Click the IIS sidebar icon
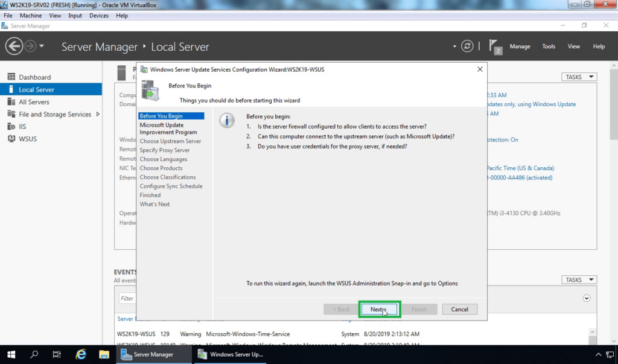 click(x=11, y=127)
